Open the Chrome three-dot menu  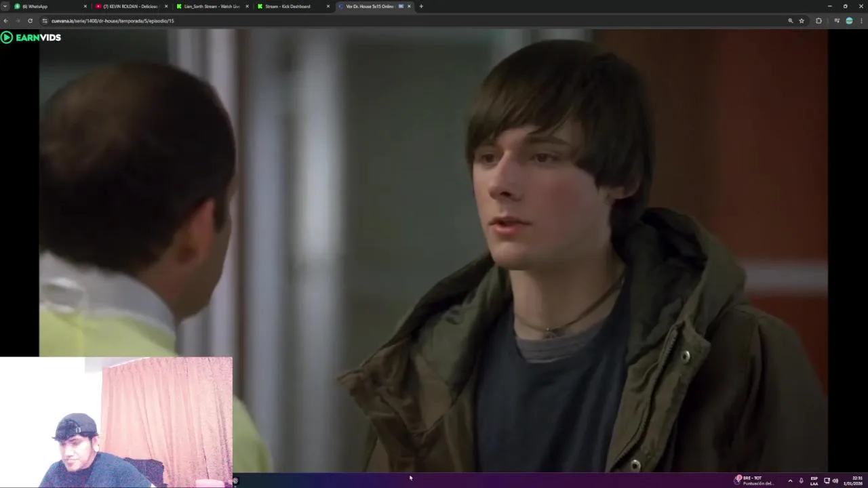[x=861, y=21]
